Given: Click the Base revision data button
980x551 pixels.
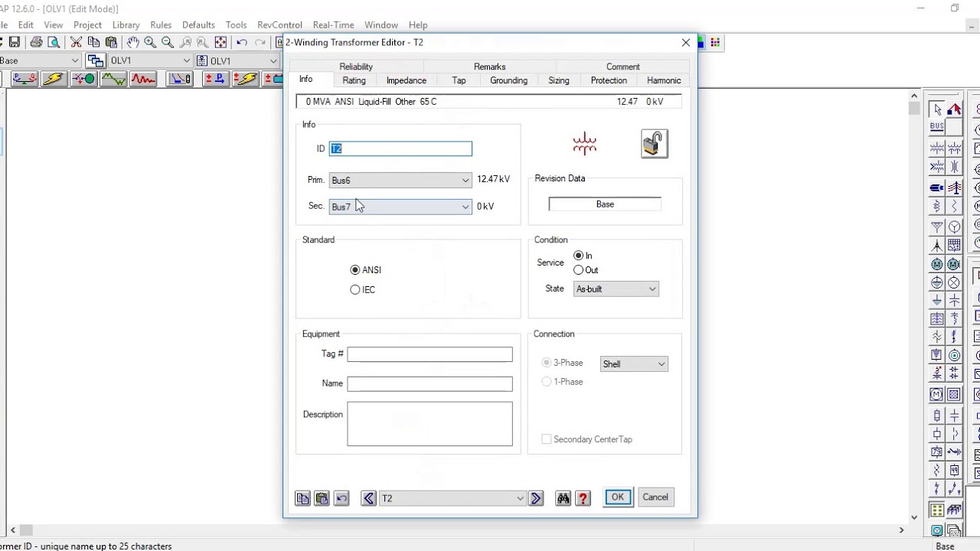Looking at the screenshot, I should (605, 204).
